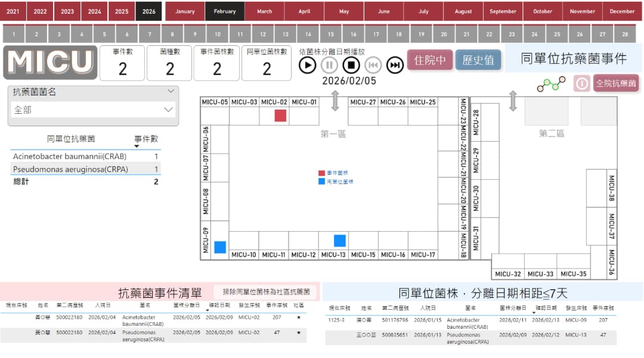
Task: Select day 5 in date row
Action: (x=104, y=34)
